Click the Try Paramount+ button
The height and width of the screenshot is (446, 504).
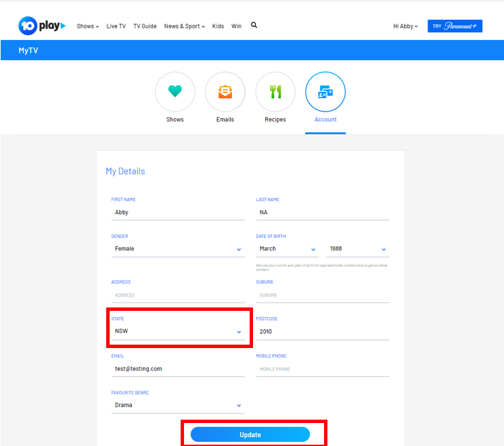455,26
